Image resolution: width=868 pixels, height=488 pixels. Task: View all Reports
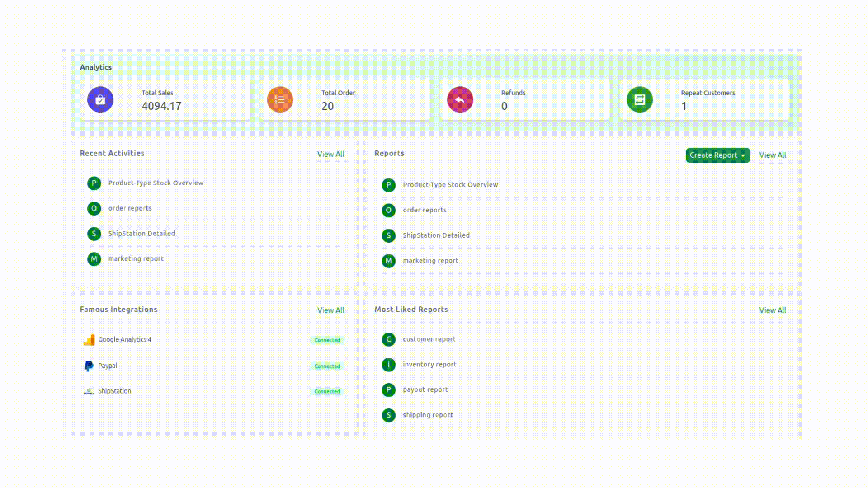click(x=772, y=155)
